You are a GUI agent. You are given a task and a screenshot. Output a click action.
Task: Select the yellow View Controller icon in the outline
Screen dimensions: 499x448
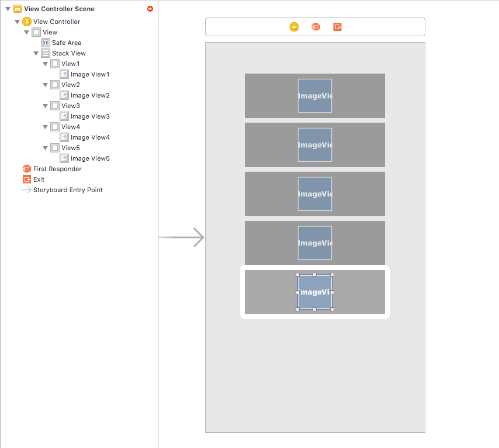click(26, 22)
